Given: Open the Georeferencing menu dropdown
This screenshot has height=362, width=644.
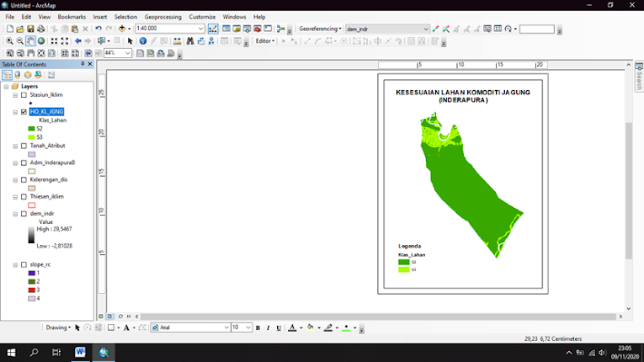Looking at the screenshot, I should [320, 29].
